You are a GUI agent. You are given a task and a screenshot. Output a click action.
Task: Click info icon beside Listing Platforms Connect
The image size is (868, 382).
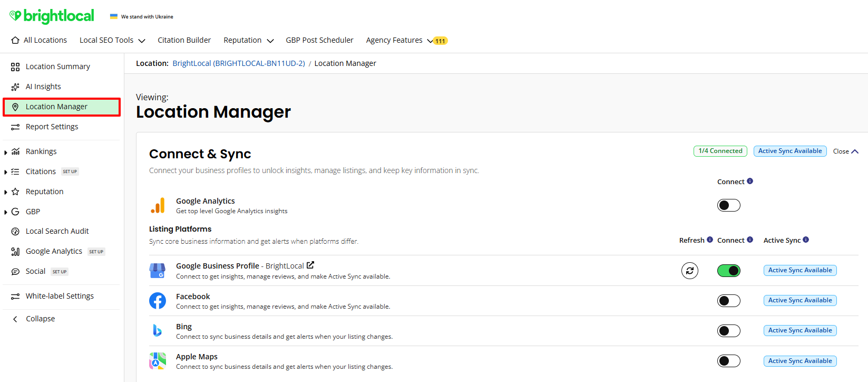click(750, 240)
